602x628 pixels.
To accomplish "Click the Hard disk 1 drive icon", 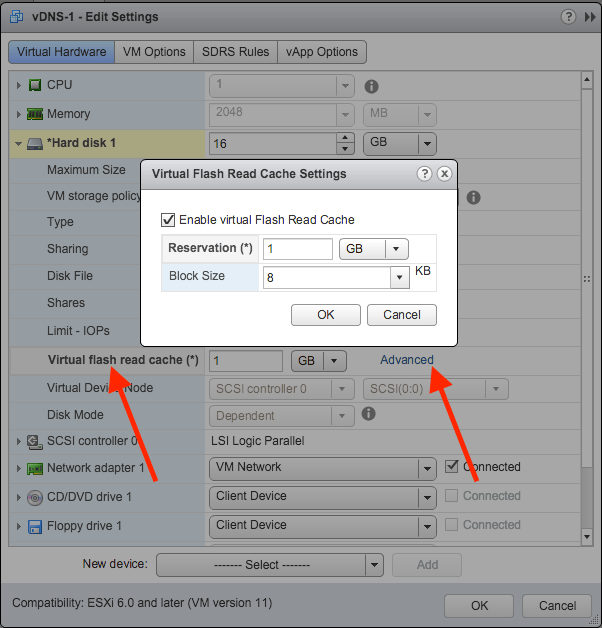I will 35,143.
